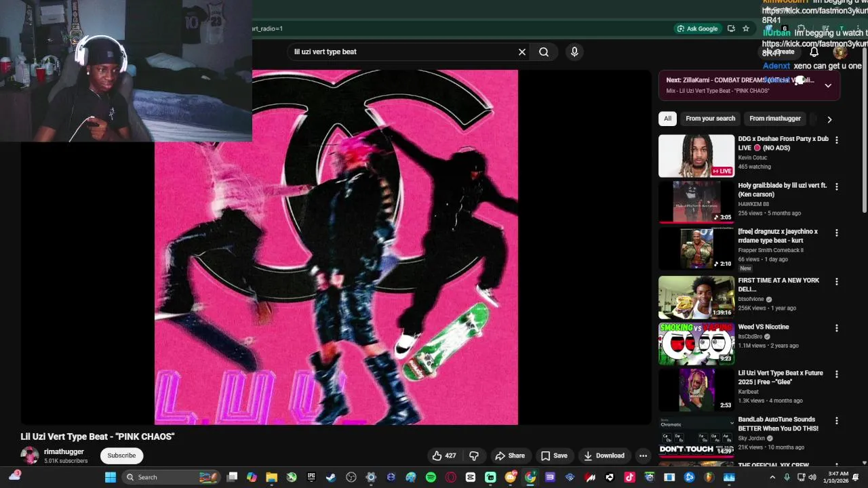
Task: Select the All filter chip
Action: [667, 119]
